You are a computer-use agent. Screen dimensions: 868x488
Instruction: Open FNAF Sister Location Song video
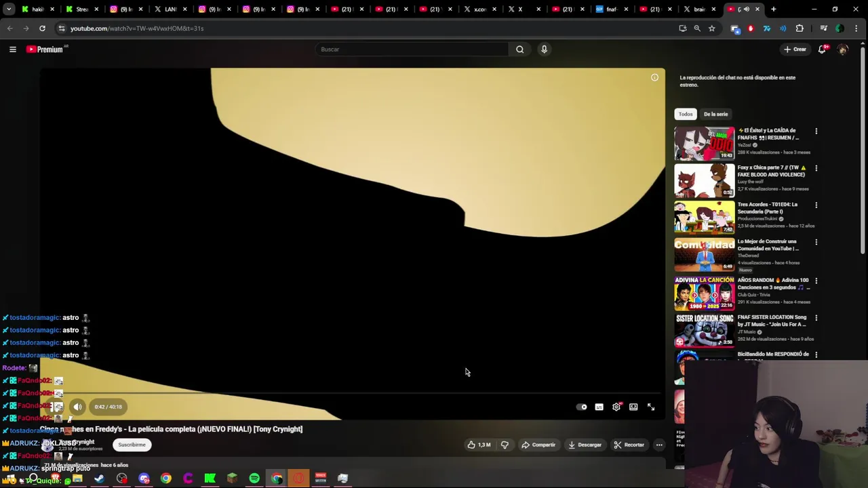pyautogui.click(x=704, y=330)
